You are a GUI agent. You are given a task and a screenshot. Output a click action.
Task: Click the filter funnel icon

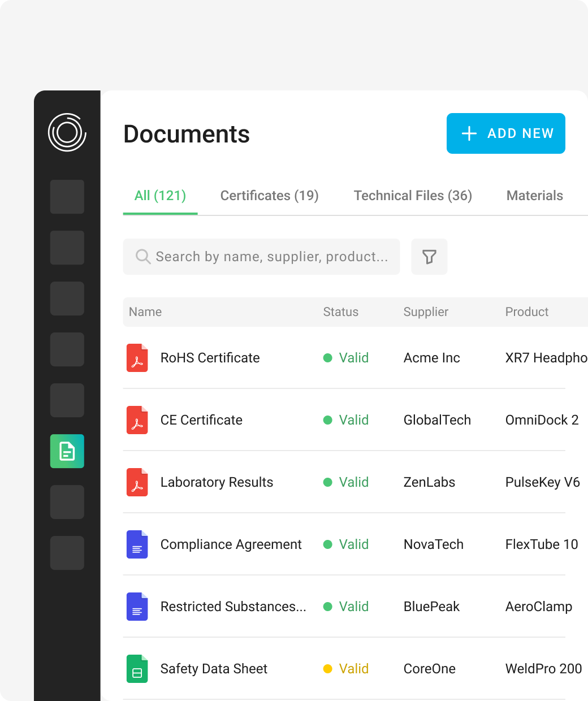click(429, 257)
